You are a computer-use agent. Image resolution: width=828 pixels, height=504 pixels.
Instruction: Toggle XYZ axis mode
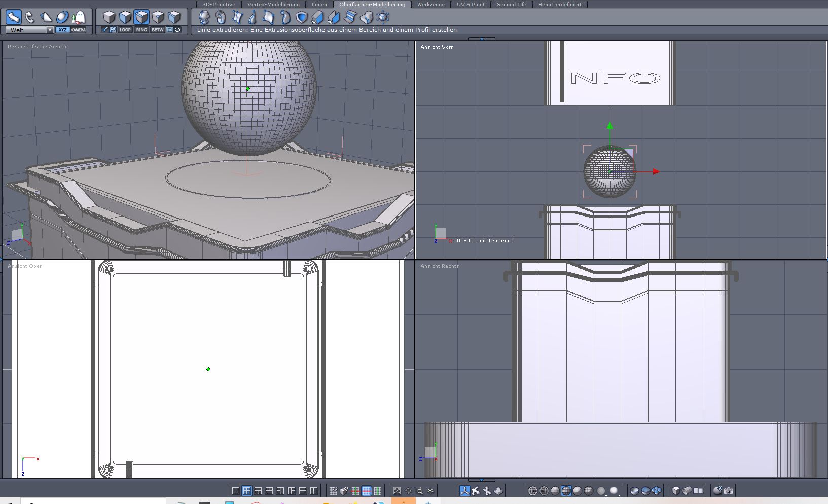pyautogui.click(x=62, y=30)
